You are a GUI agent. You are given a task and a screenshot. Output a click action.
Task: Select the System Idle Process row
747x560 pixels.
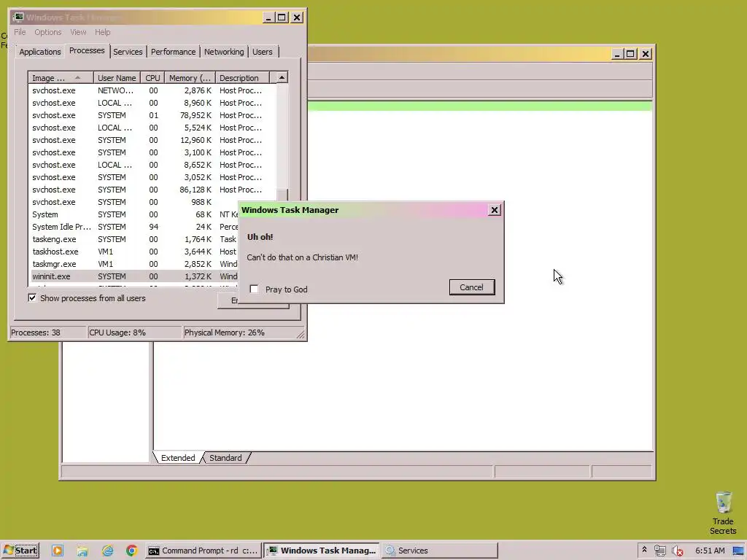point(134,227)
